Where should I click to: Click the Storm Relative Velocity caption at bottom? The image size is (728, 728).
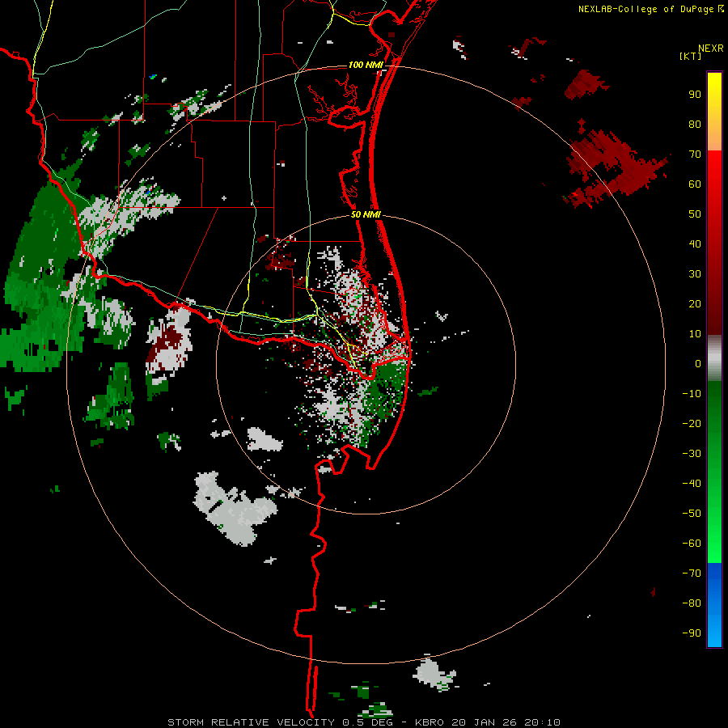363,722
